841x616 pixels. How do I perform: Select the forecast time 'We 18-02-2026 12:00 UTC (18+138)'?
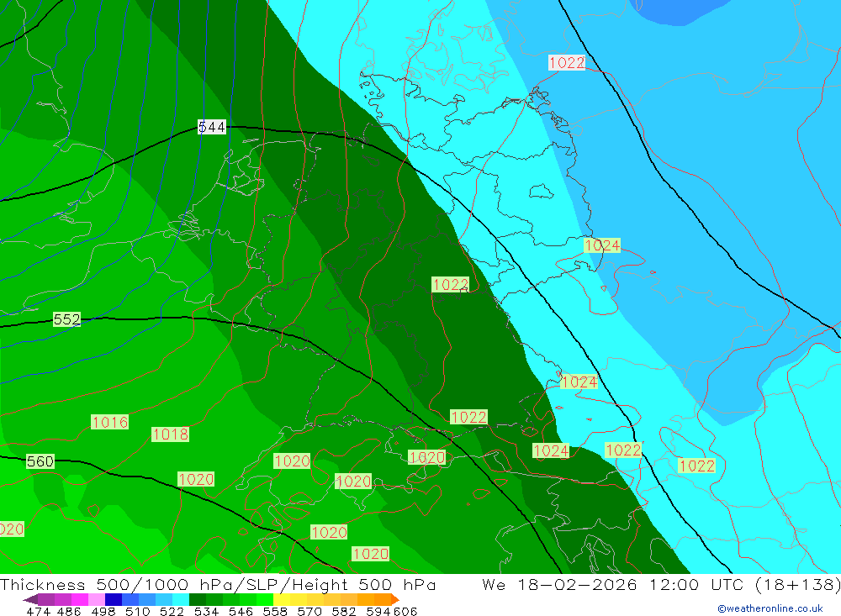[x=661, y=584]
